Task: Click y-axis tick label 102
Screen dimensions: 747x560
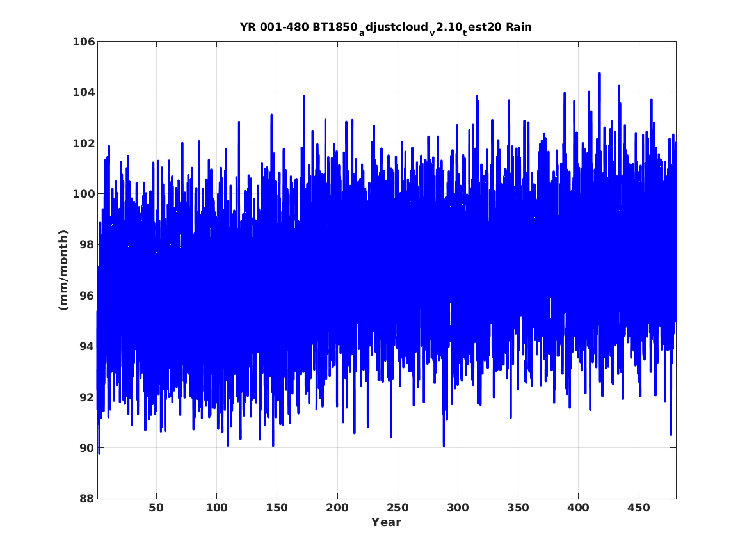Action: (83, 143)
